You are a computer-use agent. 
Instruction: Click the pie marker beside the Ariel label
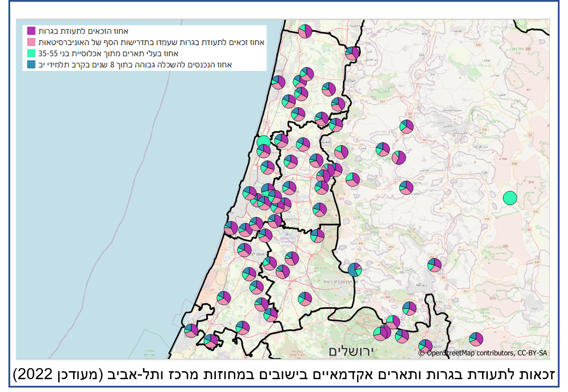(x=406, y=188)
